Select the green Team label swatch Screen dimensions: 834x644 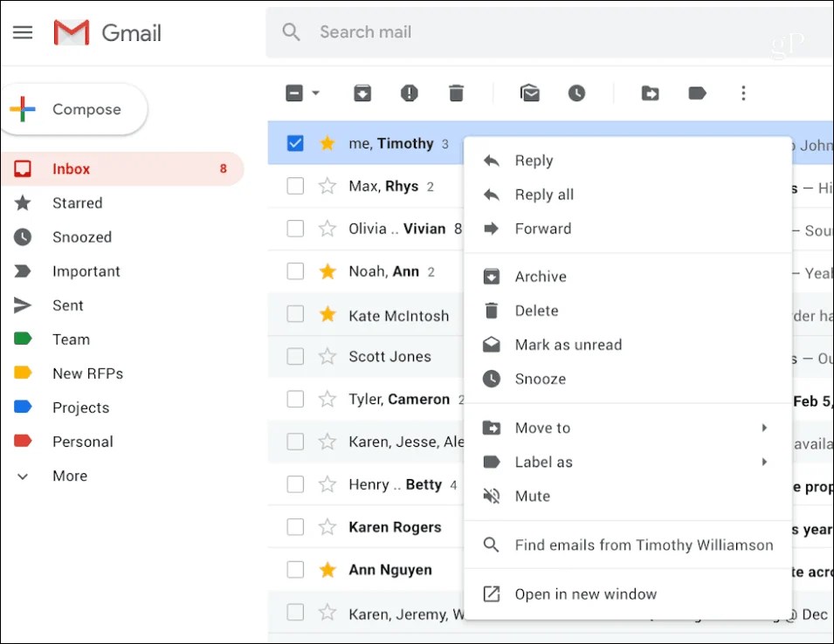(x=24, y=339)
